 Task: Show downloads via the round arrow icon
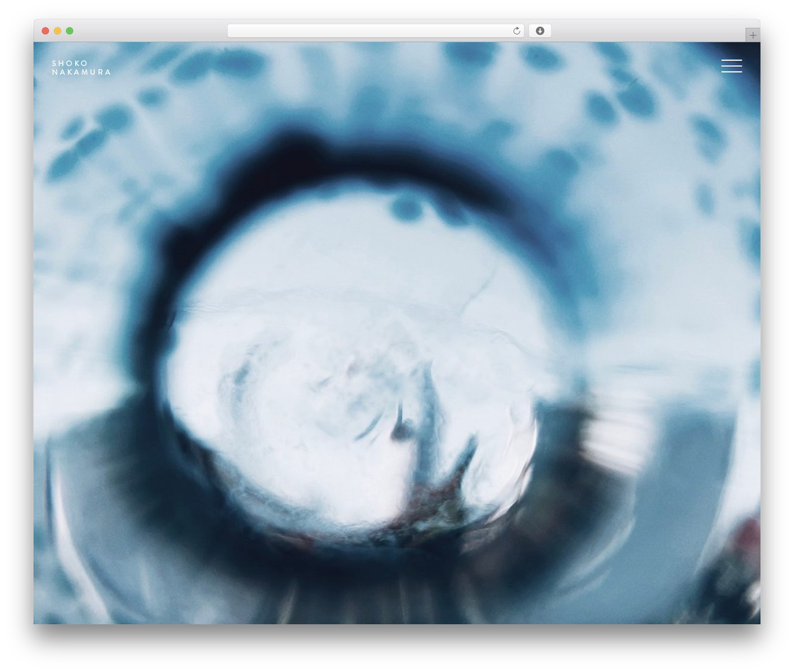(540, 31)
